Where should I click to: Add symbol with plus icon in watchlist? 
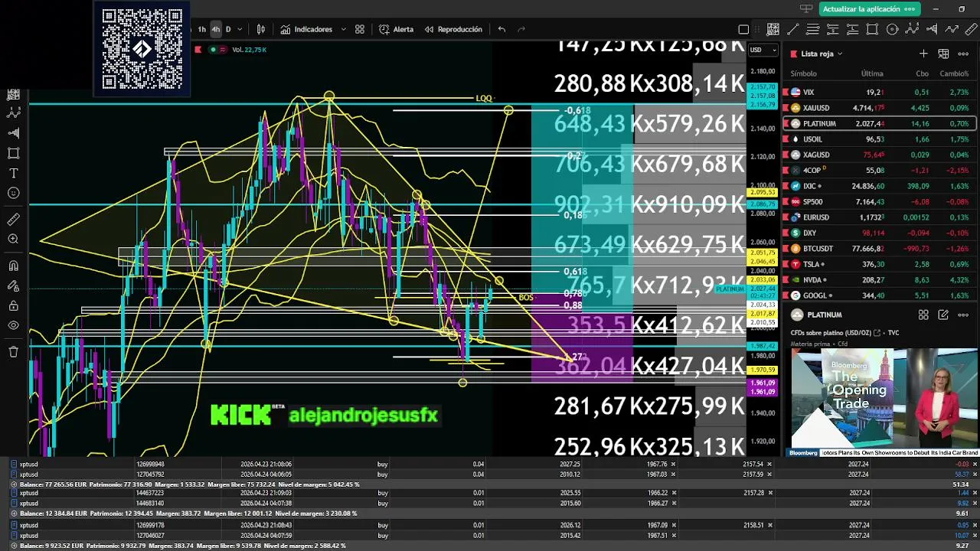(x=923, y=54)
